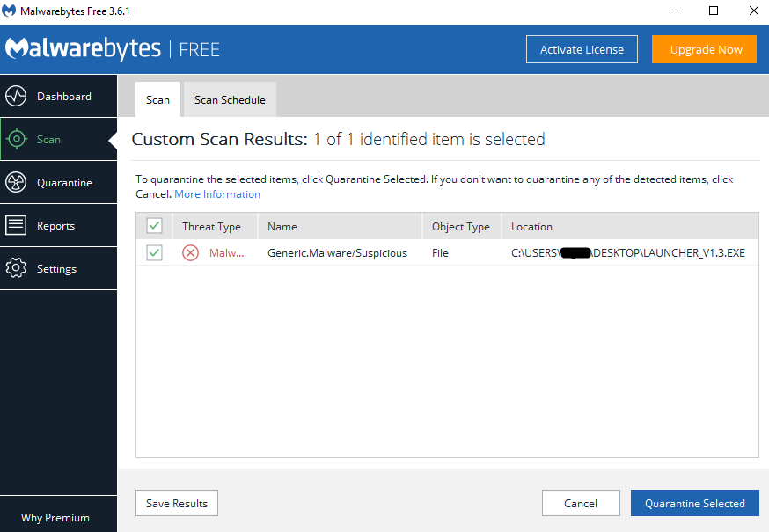
Task: Uncheck the Generic.Malware/Suspicious row checkbox
Action: [x=155, y=253]
